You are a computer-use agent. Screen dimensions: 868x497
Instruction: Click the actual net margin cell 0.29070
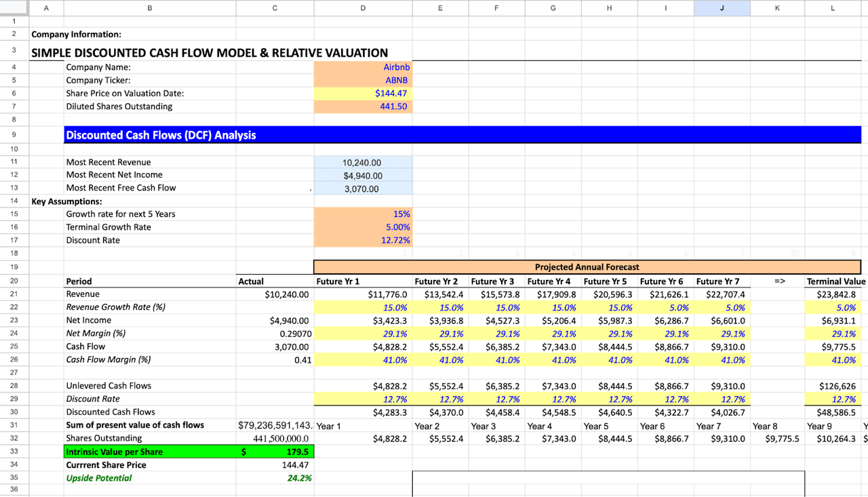(x=275, y=334)
